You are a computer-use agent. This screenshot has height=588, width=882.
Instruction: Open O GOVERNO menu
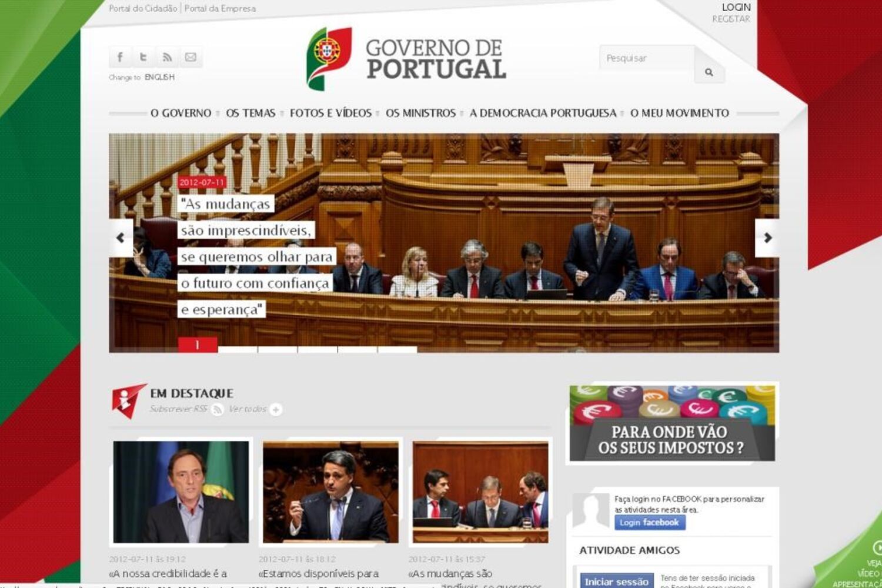click(181, 113)
